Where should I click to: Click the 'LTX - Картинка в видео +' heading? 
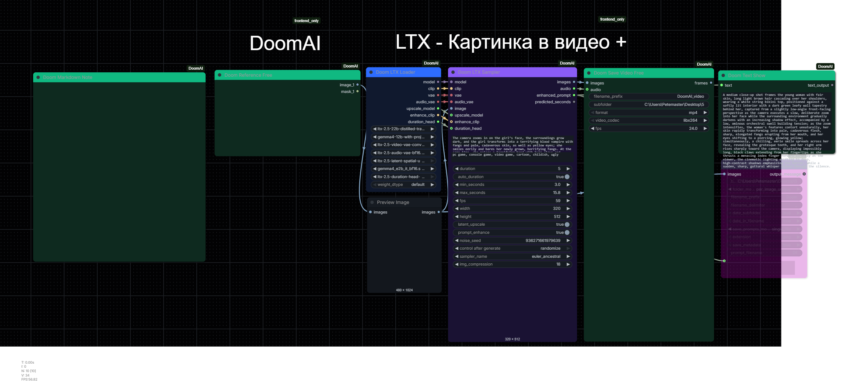click(511, 42)
